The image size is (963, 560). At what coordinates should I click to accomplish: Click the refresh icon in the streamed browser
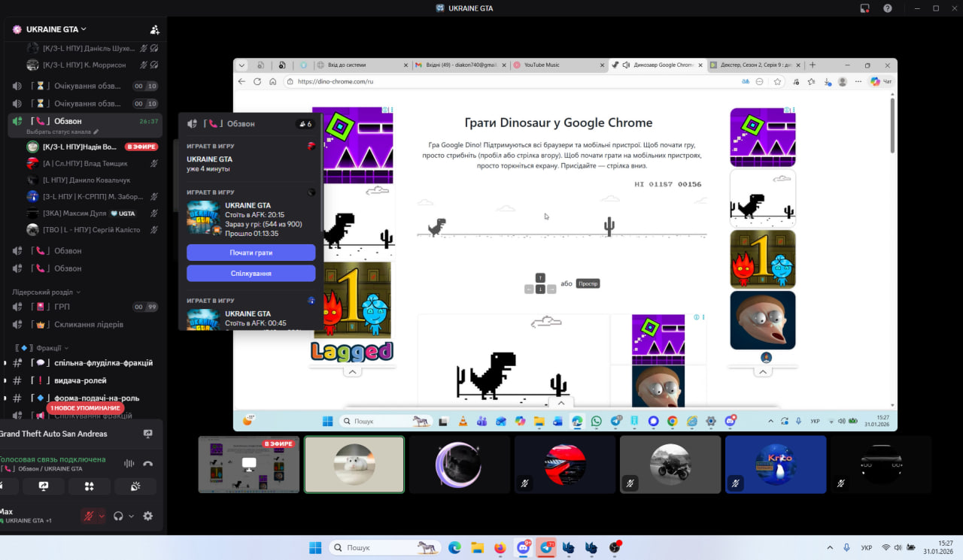(257, 81)
